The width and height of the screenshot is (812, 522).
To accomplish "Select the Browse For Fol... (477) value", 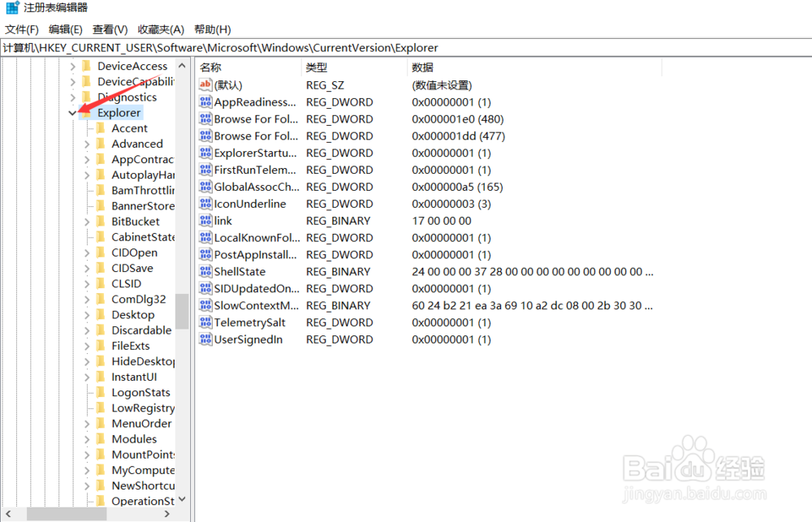I will (256, 136).
